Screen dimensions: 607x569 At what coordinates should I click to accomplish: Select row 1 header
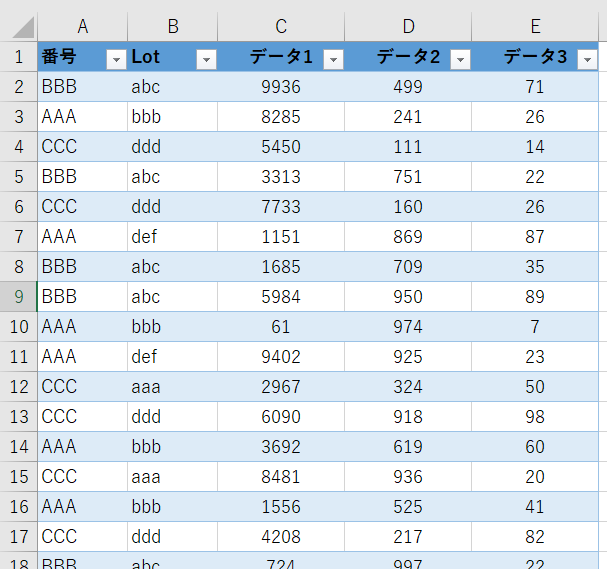pos(19,57)
